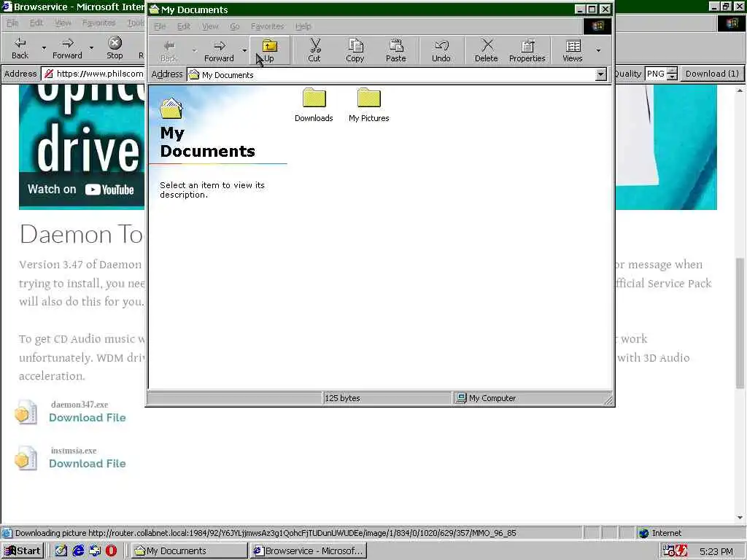Screen dimensions: 747x560
Task: Select the My Pictures folder
Action: coord(368,105)
